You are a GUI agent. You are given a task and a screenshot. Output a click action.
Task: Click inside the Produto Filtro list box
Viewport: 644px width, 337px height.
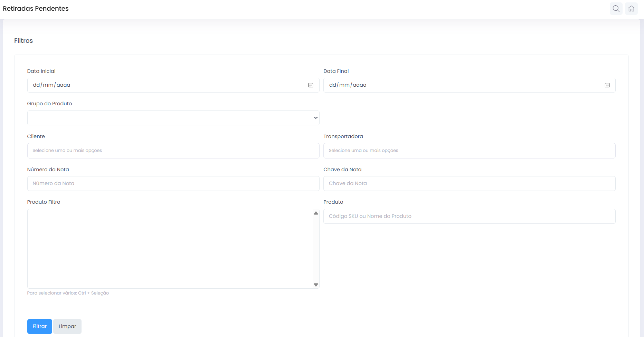[x=170, y=249]
